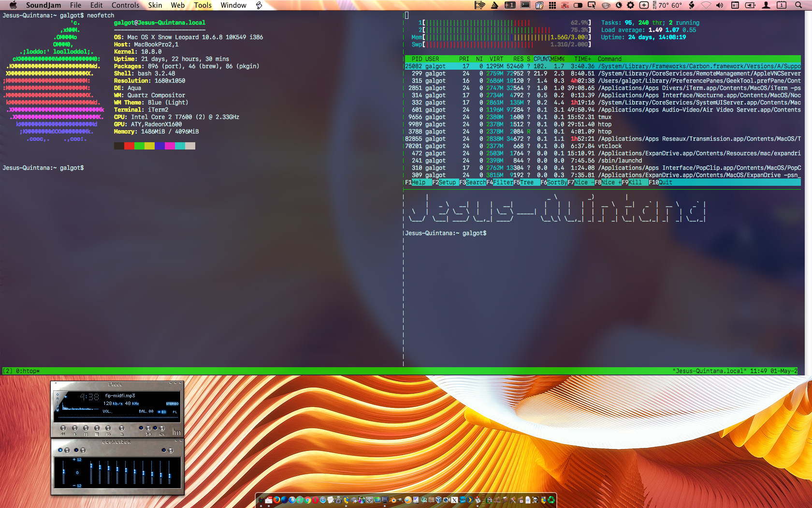Open the File menu

pyautogui.click(x=75, y=5)
